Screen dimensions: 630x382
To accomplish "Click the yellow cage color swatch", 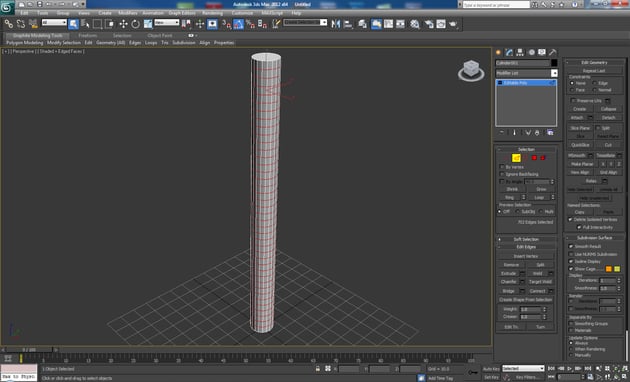I will point(617,269).
